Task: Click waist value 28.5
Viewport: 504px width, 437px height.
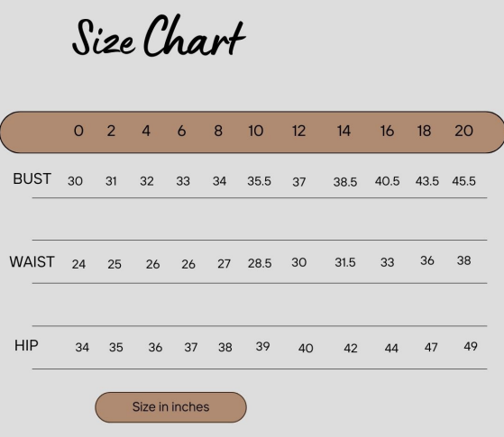Action: [260, 263]
